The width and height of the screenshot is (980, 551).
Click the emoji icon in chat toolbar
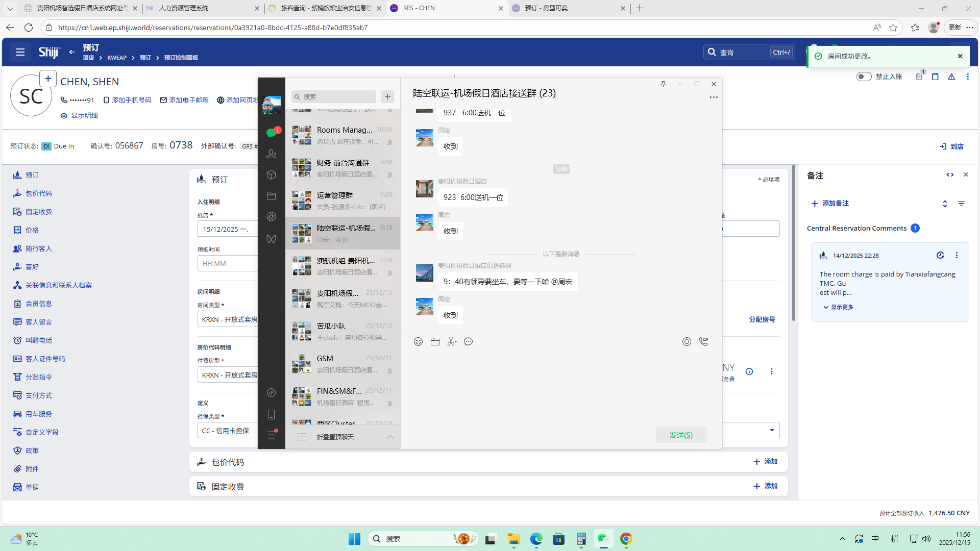coord(418,342)
